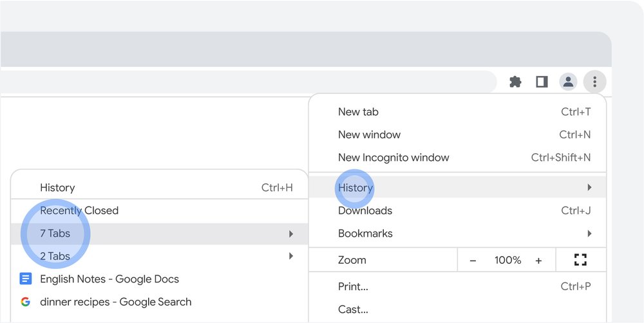
Task: Expand the History submenu arrow in the main menu
Action: tap(589, 188)
